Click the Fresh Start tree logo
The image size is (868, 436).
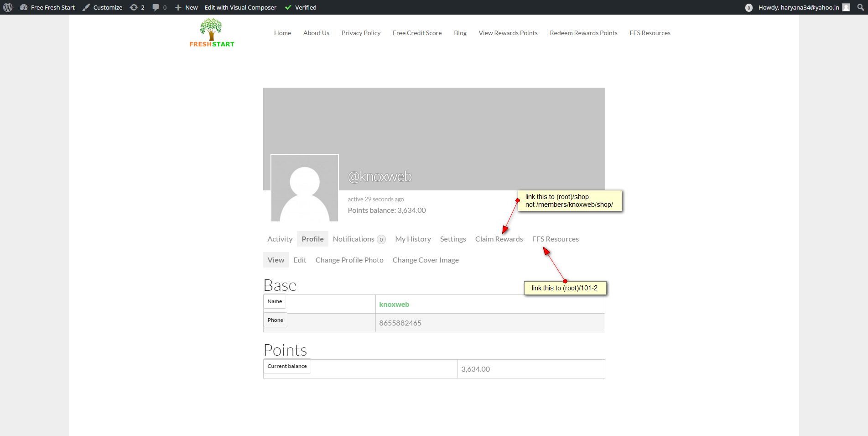coord(212,33)
